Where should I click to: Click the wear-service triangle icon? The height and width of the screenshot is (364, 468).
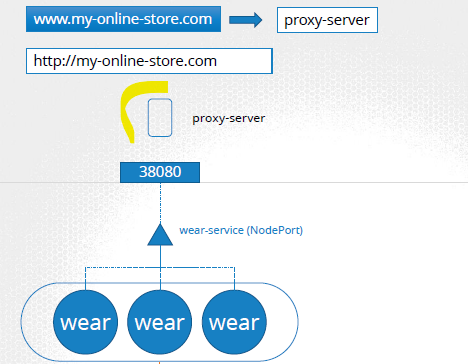click(160, 235)
